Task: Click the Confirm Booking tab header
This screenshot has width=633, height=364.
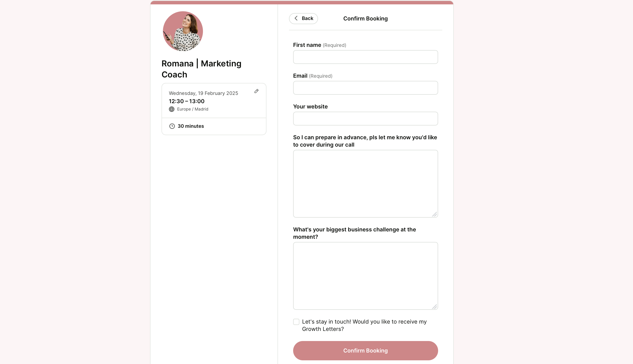Action: (x=366, y=18)
